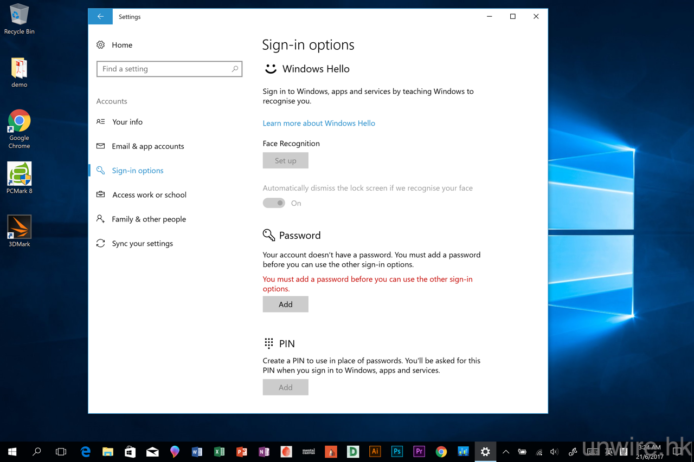The width and height of the screenshot is (694, 462).
Task: Launch PCMark 8 from desktop
Action: point(19,176)
